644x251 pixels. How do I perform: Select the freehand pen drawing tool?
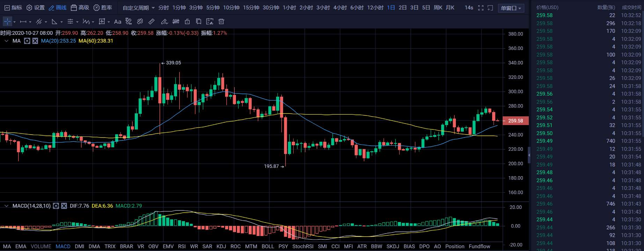click(x=164, y=22)
